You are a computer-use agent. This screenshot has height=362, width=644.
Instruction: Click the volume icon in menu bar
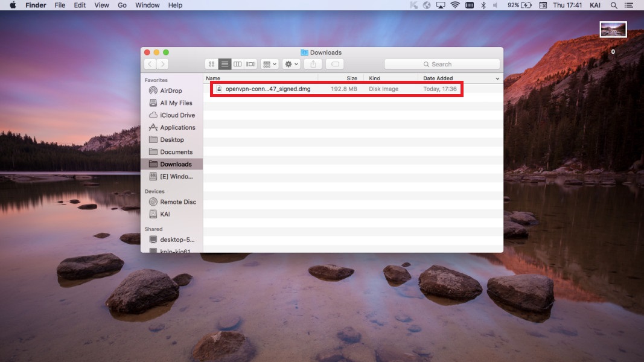496,5
